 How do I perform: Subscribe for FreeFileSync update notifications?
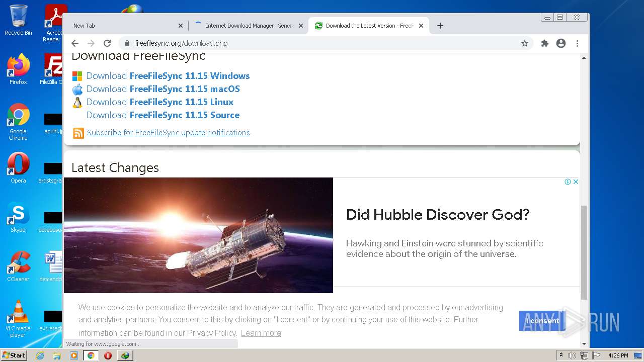169,133
